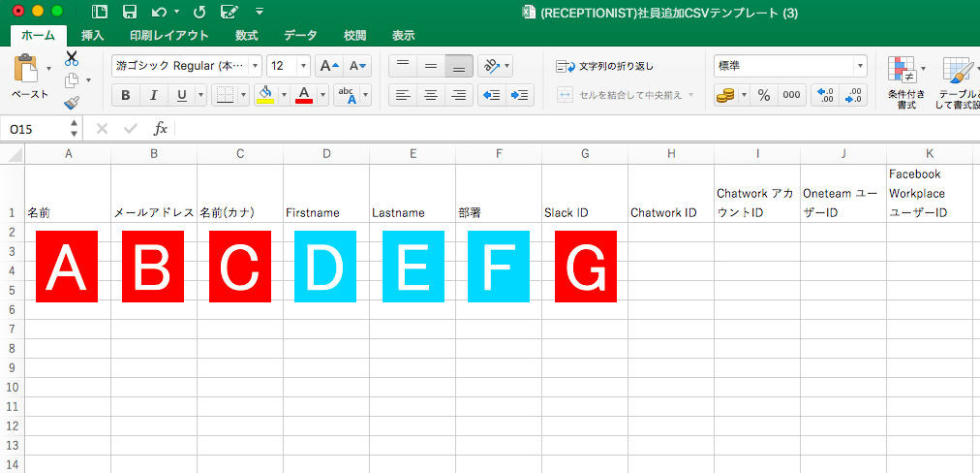Toggle Bold formatting
This screenshot has width=980, height=473.
(x=125, y=95)
